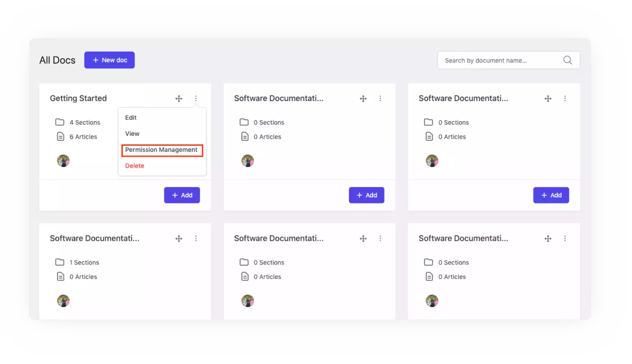Click the drag handle on top-right Software Documentation card
The image size is (632, 364).
coord(548,98)
